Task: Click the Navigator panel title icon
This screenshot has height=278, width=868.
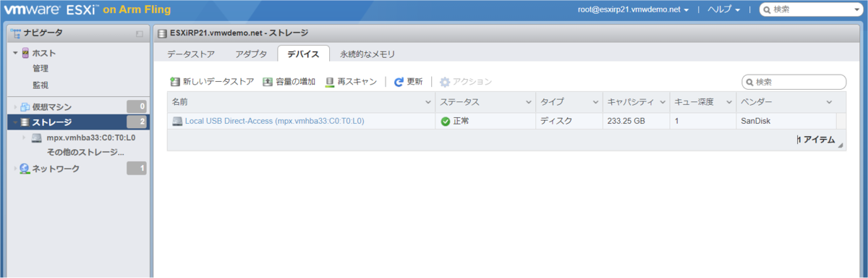Action: point(15,33)
